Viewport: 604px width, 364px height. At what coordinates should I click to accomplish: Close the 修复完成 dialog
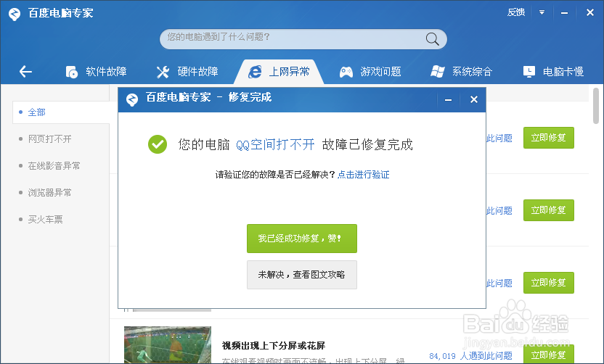(x=474, y=99)
